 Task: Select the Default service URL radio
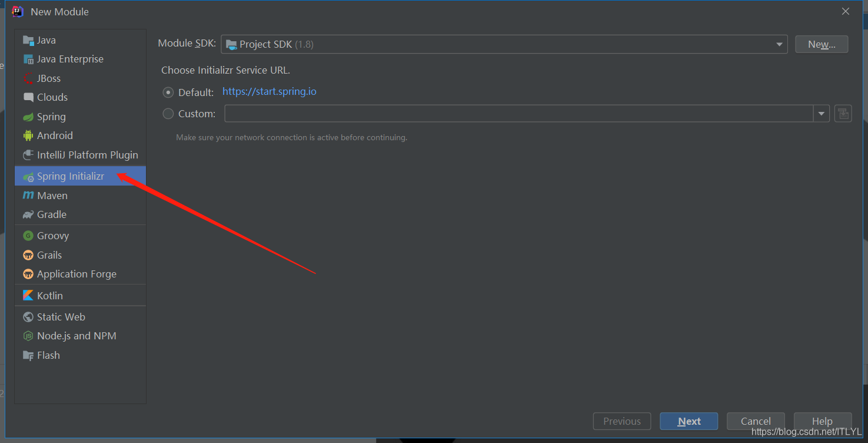tap(168, 92)
